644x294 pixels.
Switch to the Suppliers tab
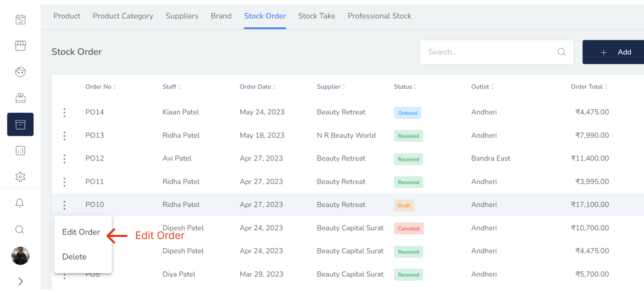point(182,16)
